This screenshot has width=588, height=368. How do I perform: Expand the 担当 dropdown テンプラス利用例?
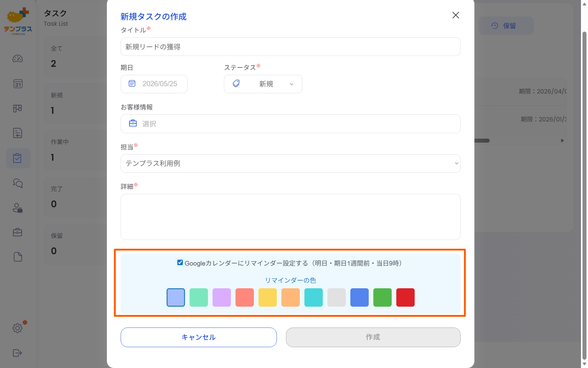[x=290, y=163]
